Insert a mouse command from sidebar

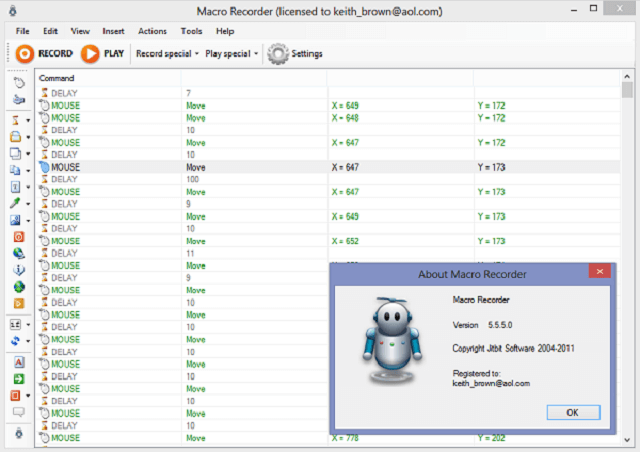pyautogui.click(x=18, y=83)
